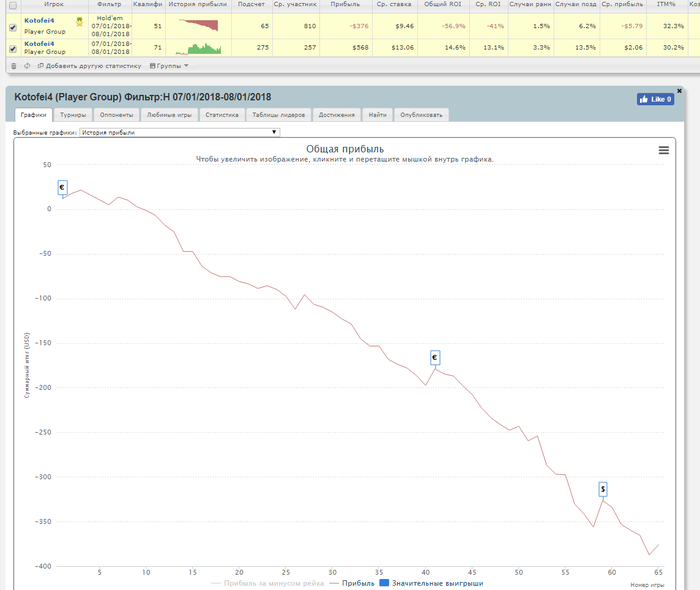Click the star badge icon next to Kotofei4

79,22
